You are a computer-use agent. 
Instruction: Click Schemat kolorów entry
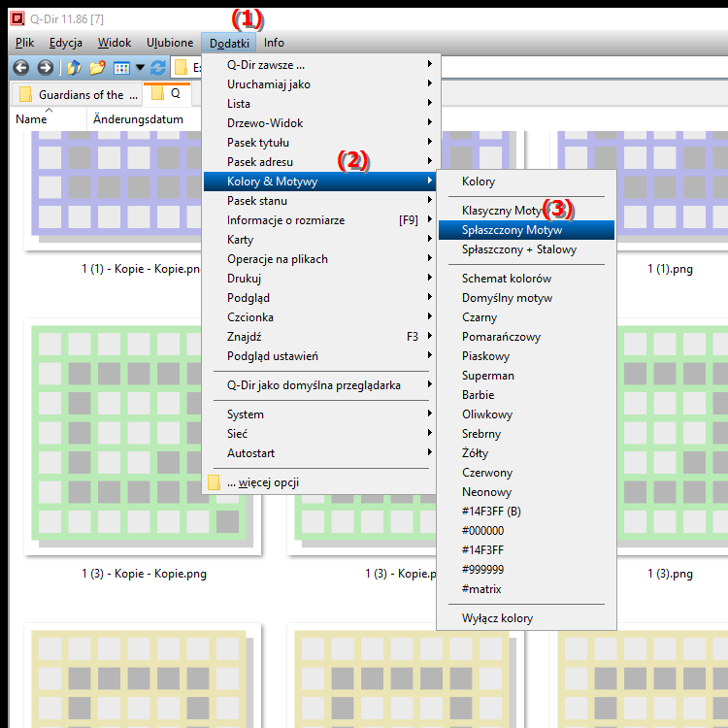coord(526,279)
